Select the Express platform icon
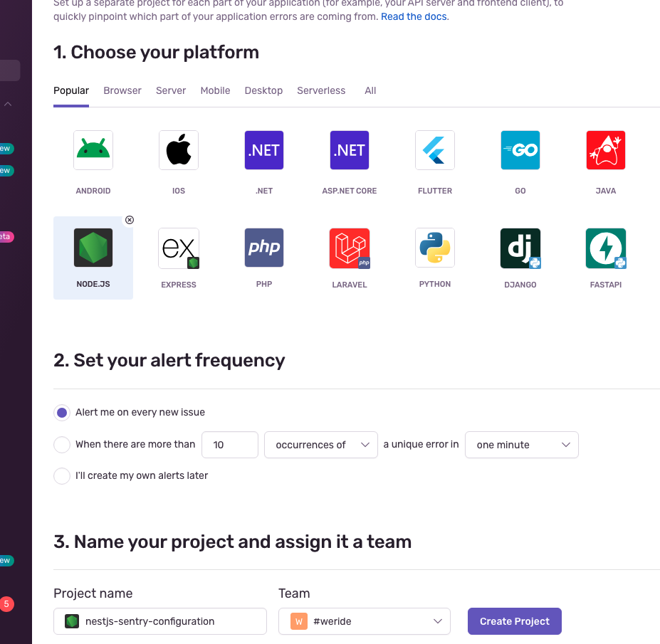Viewport: 660px width, 644px height. point(179,248)
